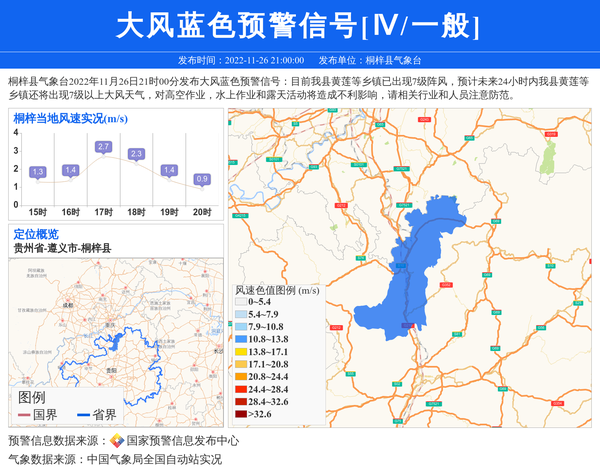This screenshot has width=600, height=471.
Task: Click the 1.4 data label at 19时
Action: 169,170
